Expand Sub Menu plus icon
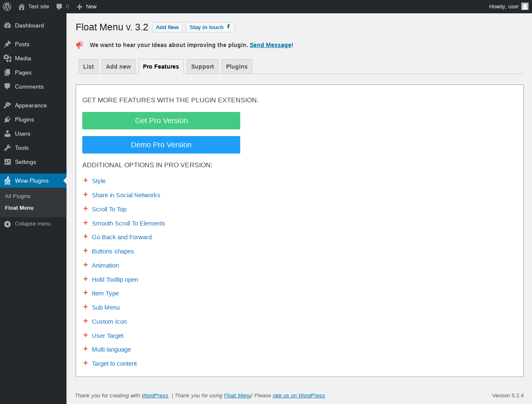532x404 pixels. (x=86, y=307)
